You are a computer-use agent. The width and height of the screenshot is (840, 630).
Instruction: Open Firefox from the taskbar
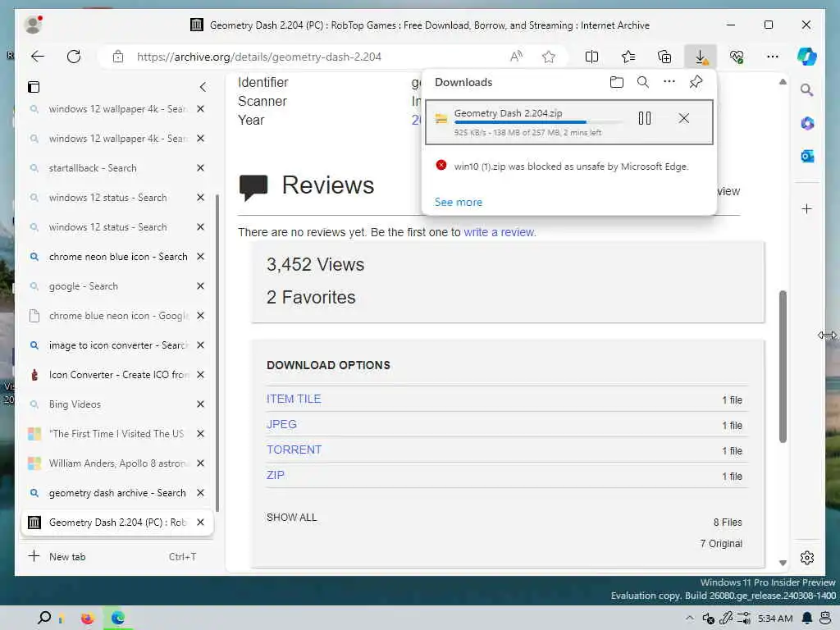pyautogui.click(x=87, y=619)
